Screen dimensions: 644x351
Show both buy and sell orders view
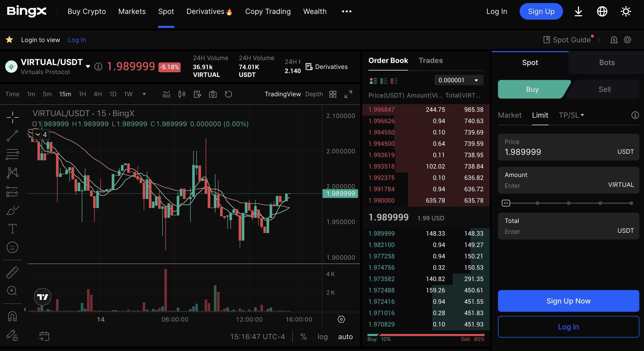point(373,81)
